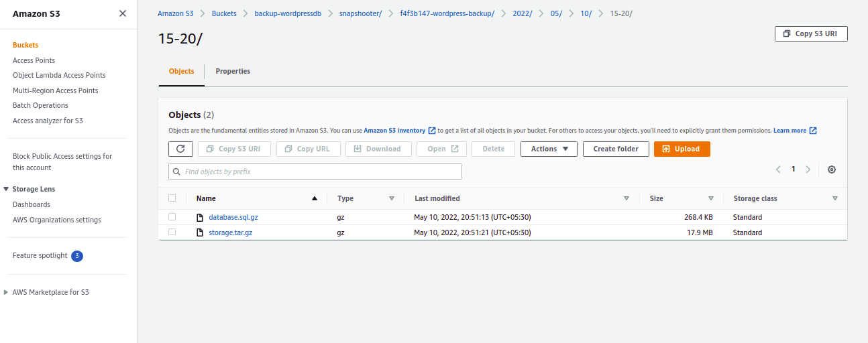Click the Delete button

[x=494, y=149]
